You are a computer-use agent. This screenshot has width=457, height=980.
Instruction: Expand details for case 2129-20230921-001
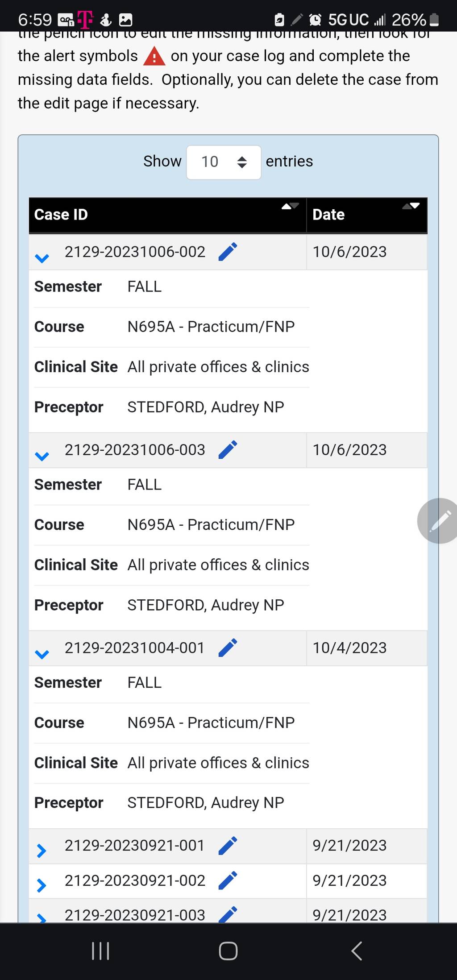pyautogui.click(x=42, y=851)
